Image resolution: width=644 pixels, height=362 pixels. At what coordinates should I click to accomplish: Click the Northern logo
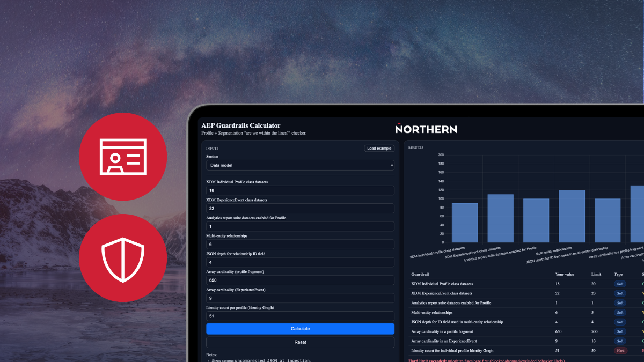[426, 128]
